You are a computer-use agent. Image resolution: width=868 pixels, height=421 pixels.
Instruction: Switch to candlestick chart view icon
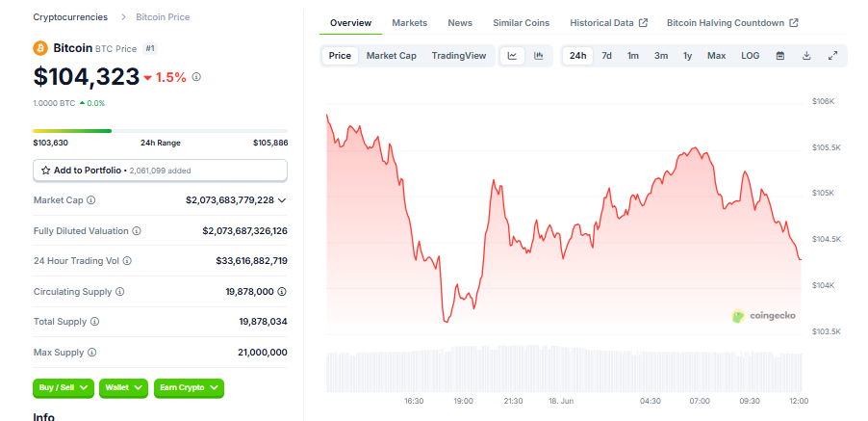click(539, 56)
